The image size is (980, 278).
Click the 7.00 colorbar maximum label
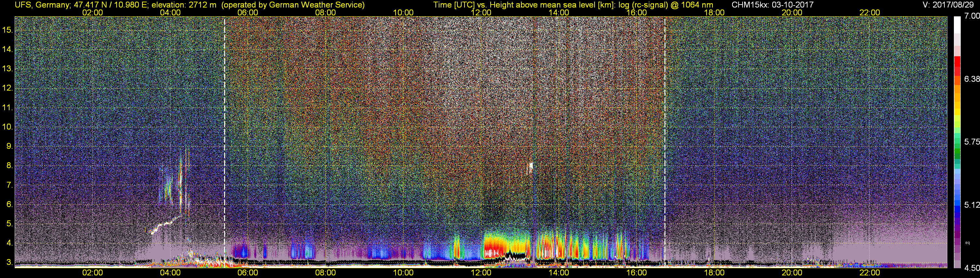pyautogui.click(x=972, y=16)
